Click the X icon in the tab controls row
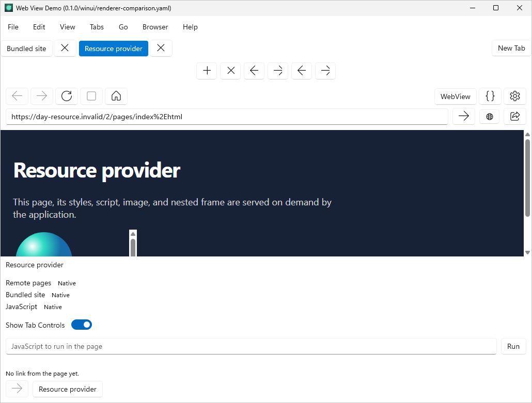Viewport: 532px width, 403px height. click(x=231, y=71)
